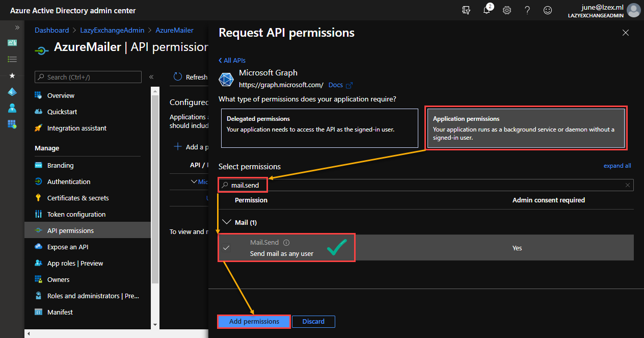Click the Microsoft Graph logo icon
This screenshot has width=644, height=338.
[x=226, y=80]
